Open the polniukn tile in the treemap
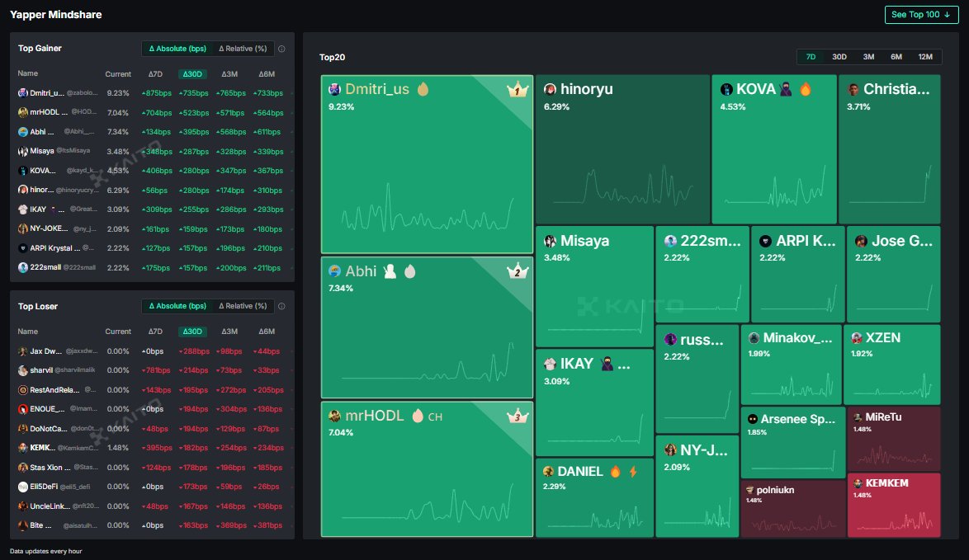This screenshot has width=969, height=560. click(793, 507)
